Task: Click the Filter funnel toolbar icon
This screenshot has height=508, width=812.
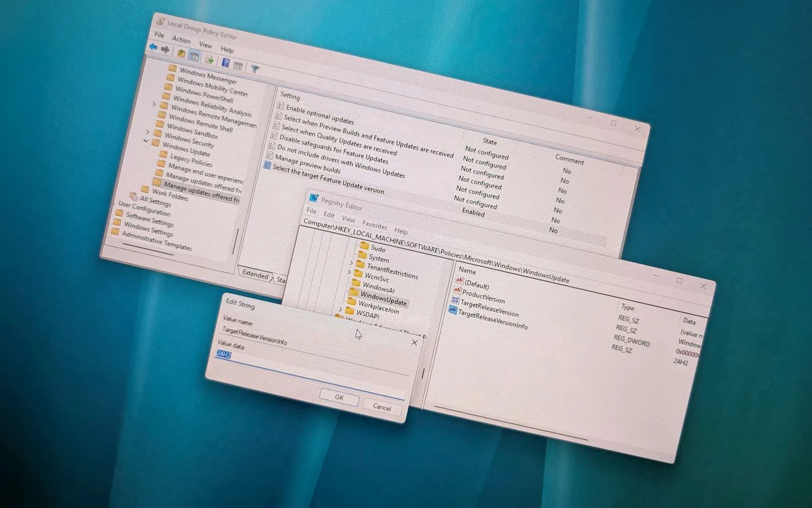Action: [255, 69]
